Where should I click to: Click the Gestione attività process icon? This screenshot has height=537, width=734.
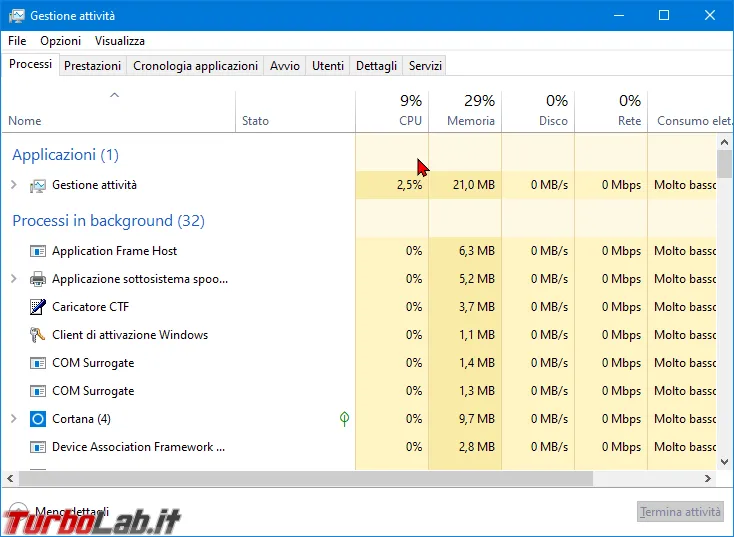click(x=37, y=185)
